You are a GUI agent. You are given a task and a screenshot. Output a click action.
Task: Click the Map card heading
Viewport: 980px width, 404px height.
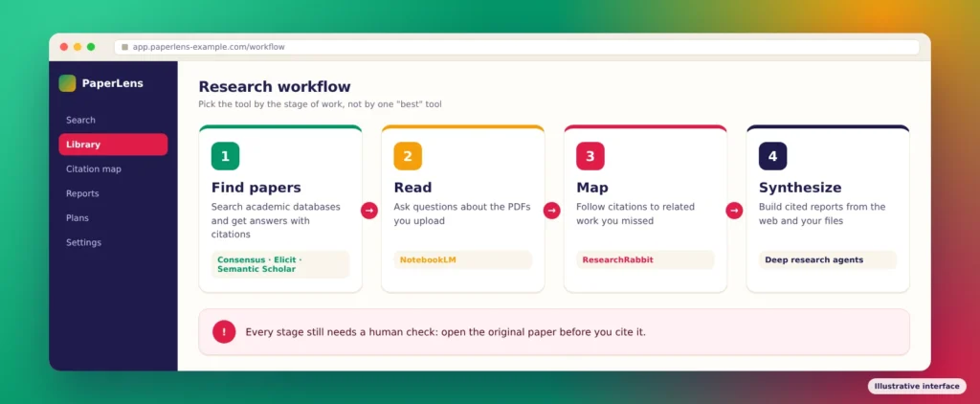click(x=591, y=188)
